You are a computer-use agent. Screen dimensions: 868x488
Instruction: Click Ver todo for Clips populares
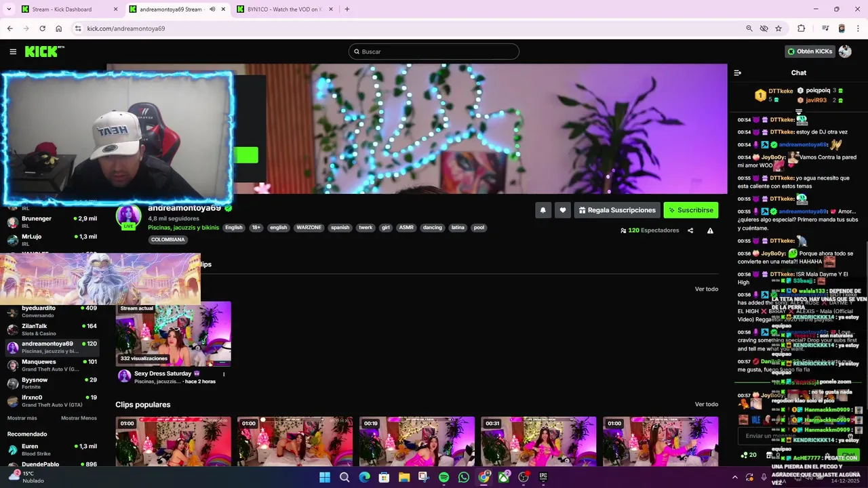coord(706,405)
